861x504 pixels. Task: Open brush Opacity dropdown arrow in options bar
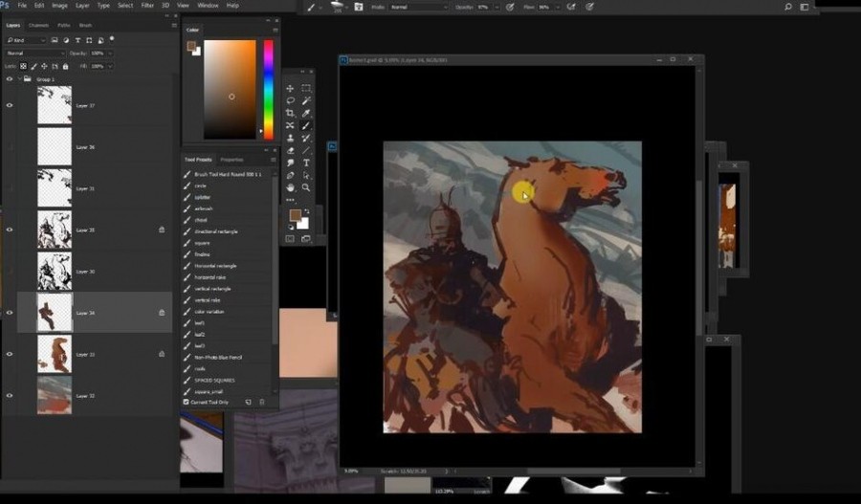point(497,7)
